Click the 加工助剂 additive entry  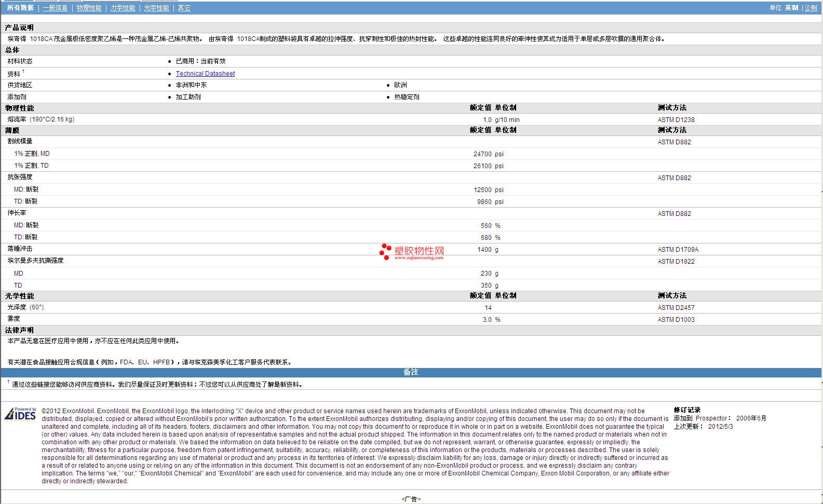(188, 97)
